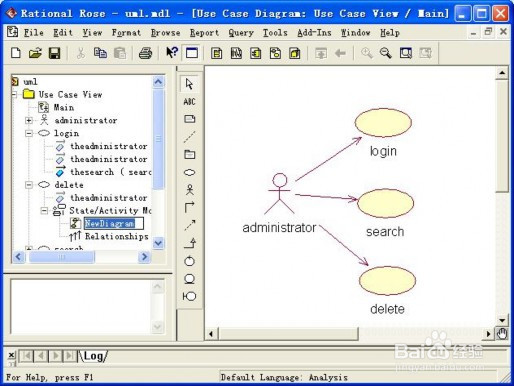
Task: Click browser tree scroll down arrow
Action: tap(158, 243)
